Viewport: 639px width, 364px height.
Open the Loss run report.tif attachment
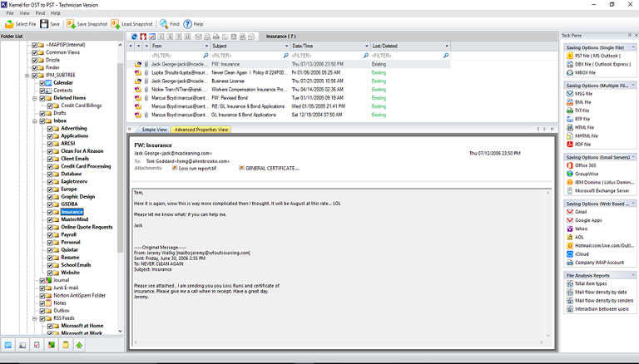(196, 168)
